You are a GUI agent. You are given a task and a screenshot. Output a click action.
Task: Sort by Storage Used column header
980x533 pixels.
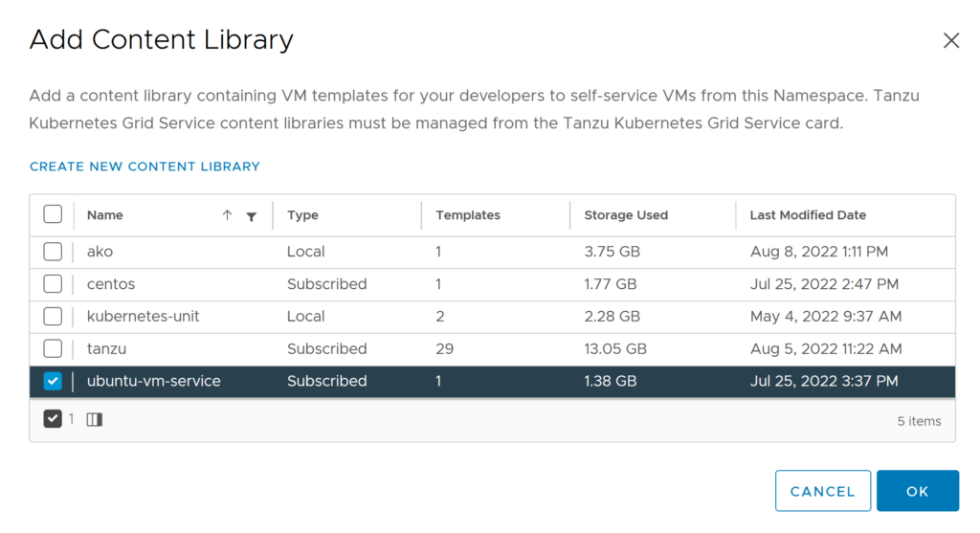click(x=626, y=215)
